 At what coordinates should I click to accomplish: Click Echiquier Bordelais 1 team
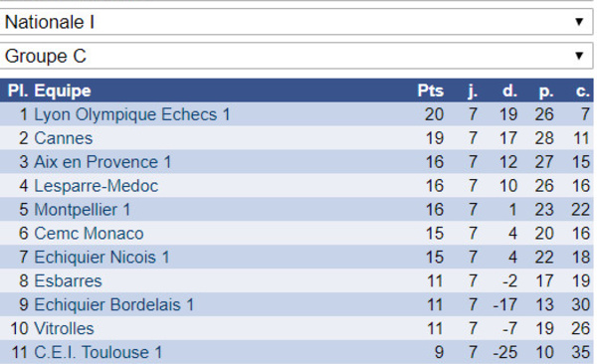pos(114,305)
